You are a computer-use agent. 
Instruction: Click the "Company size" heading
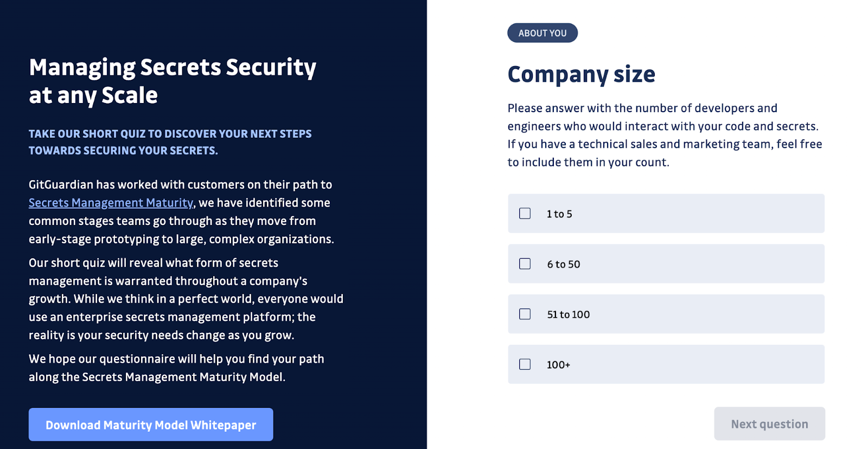point(580,74)
